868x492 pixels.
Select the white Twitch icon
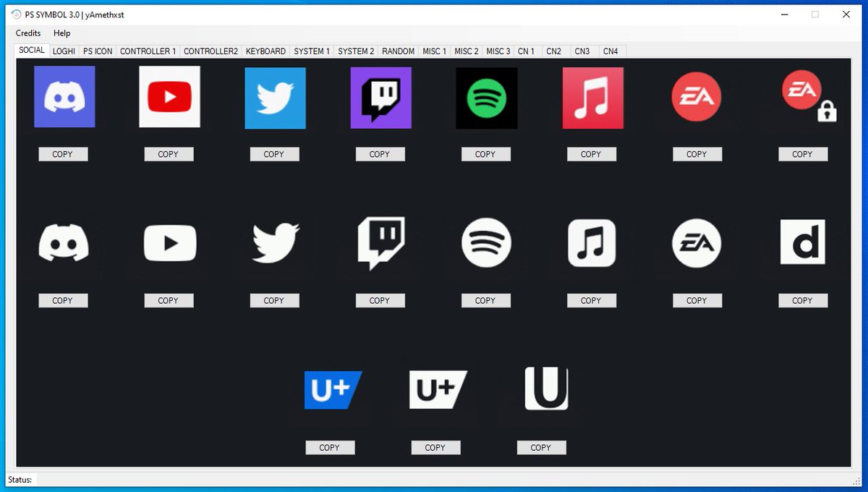point(381,243)
